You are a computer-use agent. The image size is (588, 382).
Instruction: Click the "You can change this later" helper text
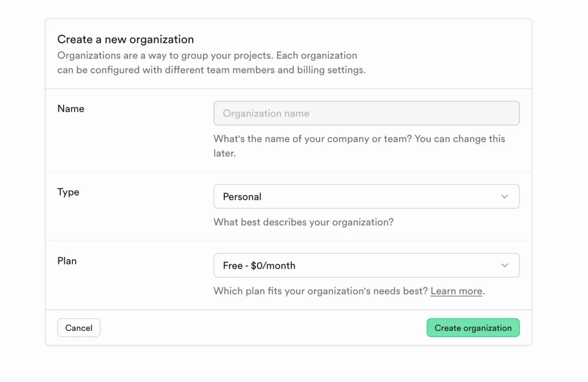460,139
